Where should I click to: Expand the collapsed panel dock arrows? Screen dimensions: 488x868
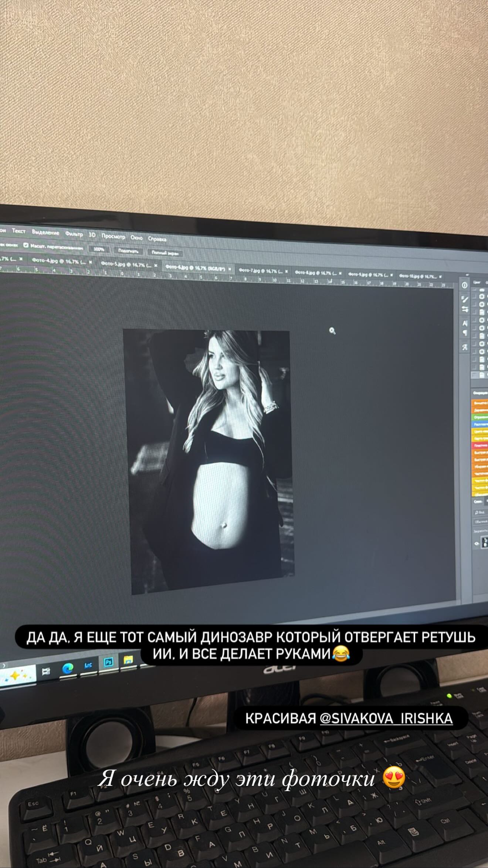pos(467,275)
